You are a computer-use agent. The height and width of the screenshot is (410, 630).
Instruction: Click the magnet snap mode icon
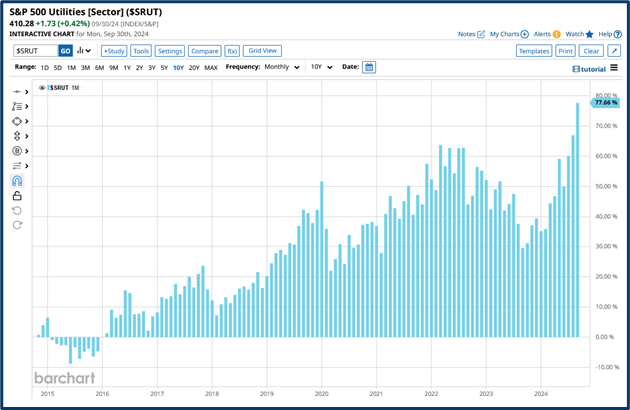[x=17, y=181]
